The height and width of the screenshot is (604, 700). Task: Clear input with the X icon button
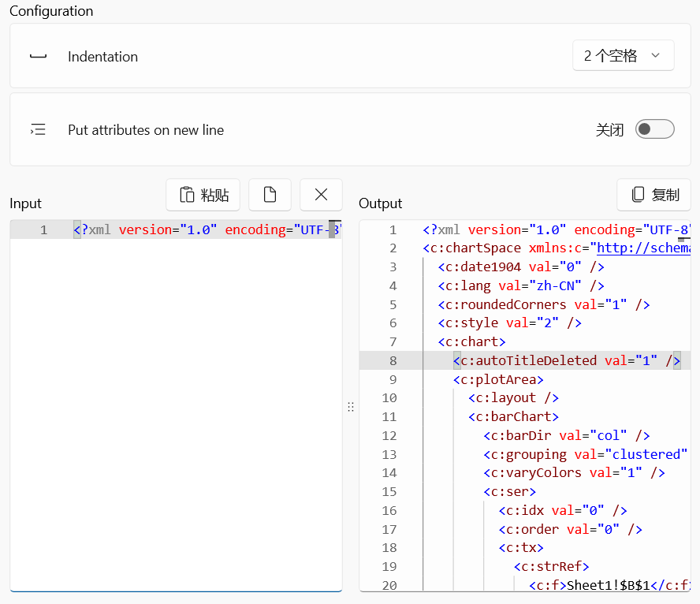(x=321, y=195)
